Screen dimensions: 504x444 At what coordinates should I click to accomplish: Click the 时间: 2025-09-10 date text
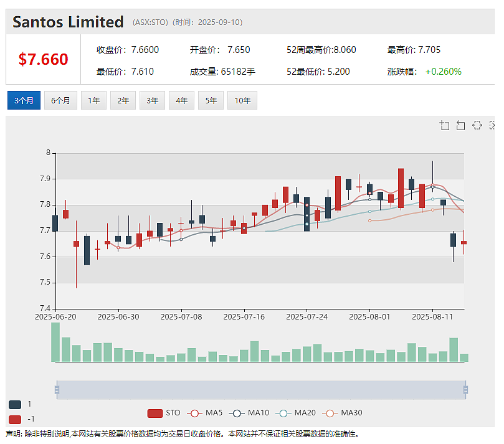(x=207, y=22)
